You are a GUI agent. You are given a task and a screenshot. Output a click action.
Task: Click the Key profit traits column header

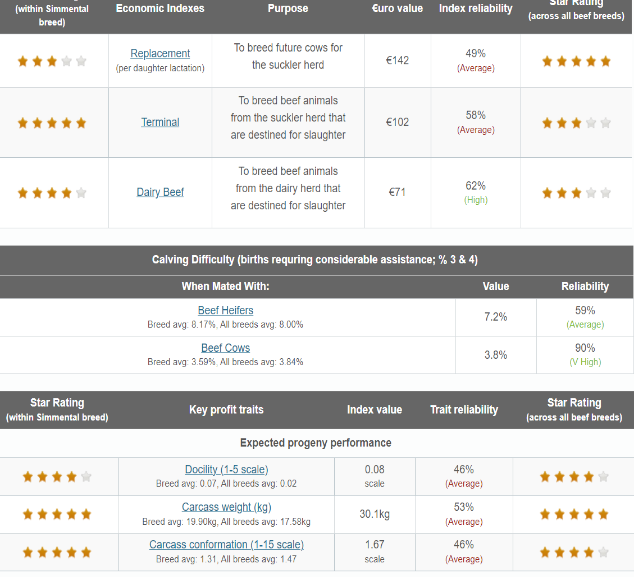point(226,410)
